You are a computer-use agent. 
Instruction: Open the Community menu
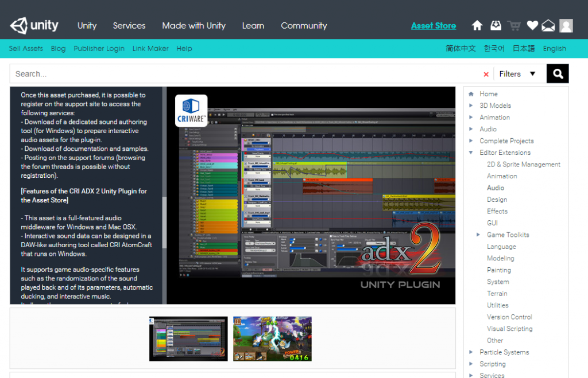(x=304, y=25)
